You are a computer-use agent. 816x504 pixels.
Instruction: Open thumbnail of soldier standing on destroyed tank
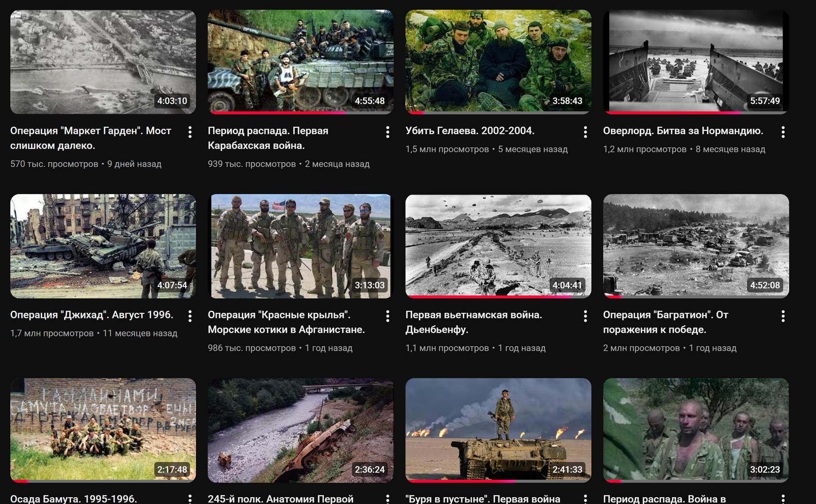pos(498,430)
